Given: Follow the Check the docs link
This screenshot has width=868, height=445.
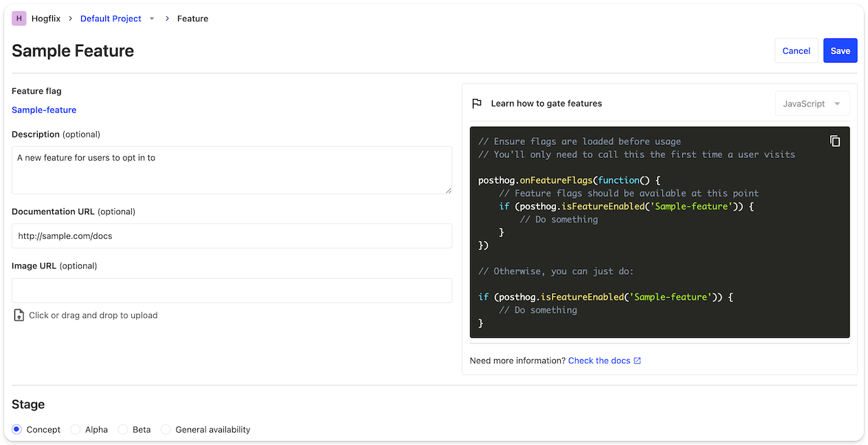Looking at the screenshot, I should click(x=599, y=361).
